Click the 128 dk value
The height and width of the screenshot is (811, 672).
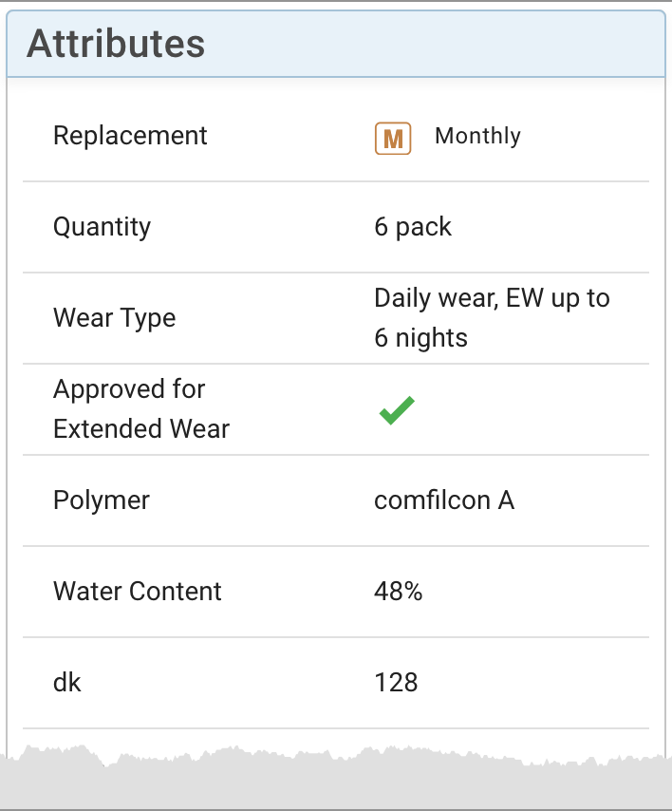(x=396, y=682)
